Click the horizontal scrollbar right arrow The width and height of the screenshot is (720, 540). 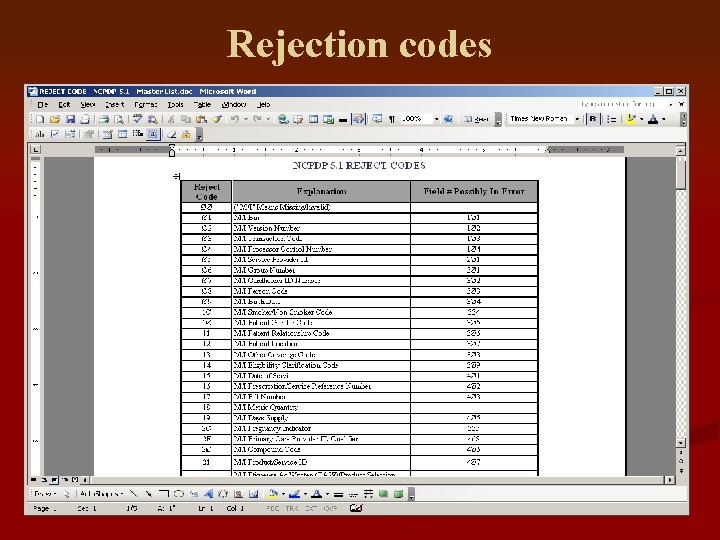point(670,480)
